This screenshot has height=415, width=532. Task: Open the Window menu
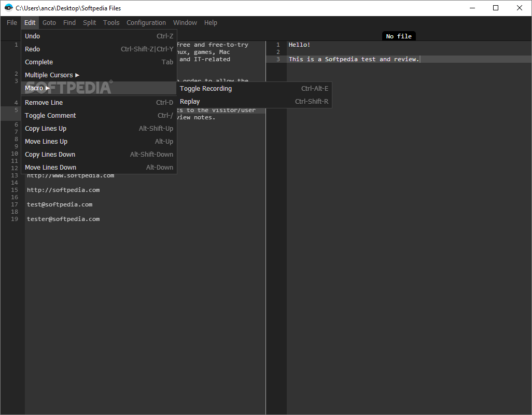(x=185, y=23)
